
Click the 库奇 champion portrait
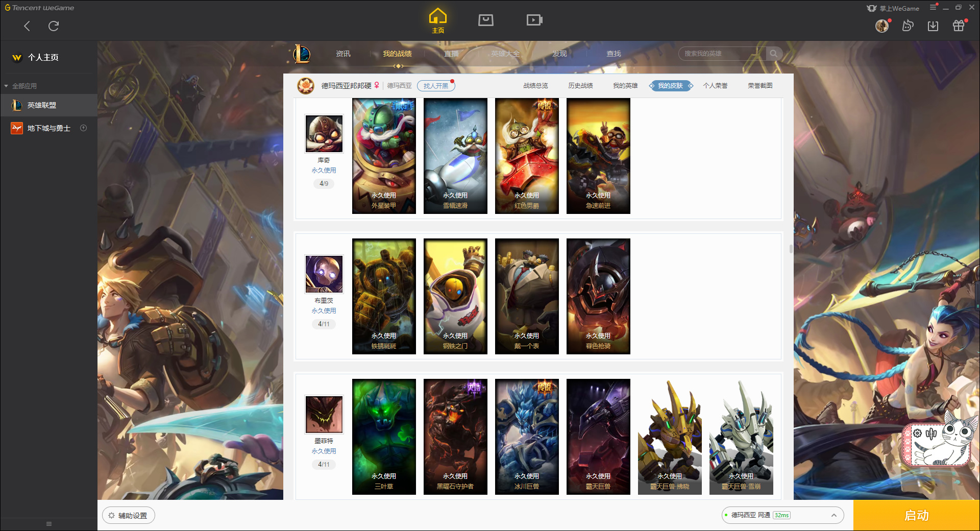click(x=324, y=134)
